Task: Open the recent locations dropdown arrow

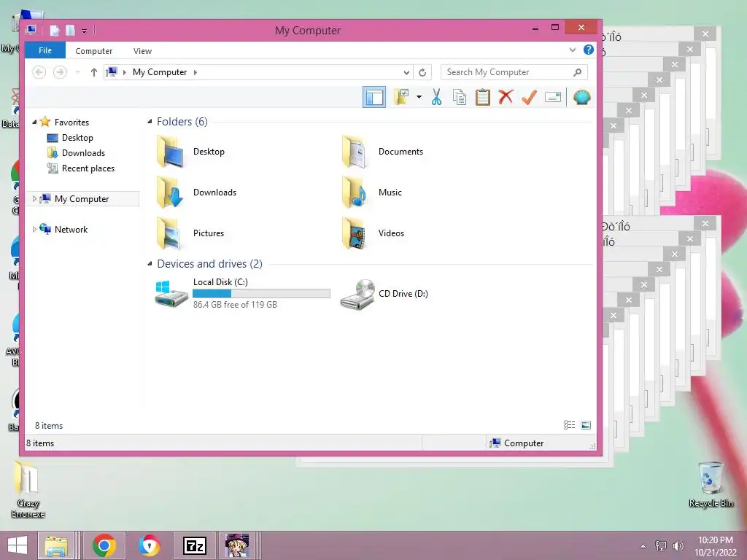Action: (x=77, y=72)
